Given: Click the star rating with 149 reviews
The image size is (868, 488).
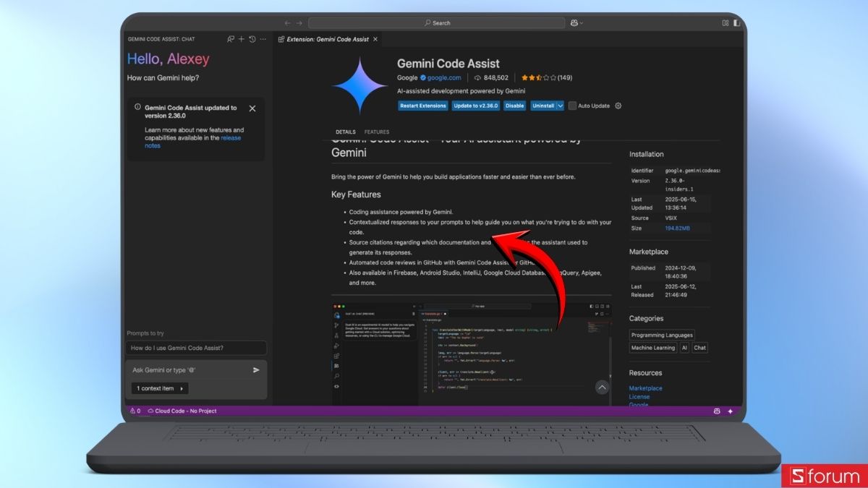Looking at the screenshot, I should (x=546, y=77).
